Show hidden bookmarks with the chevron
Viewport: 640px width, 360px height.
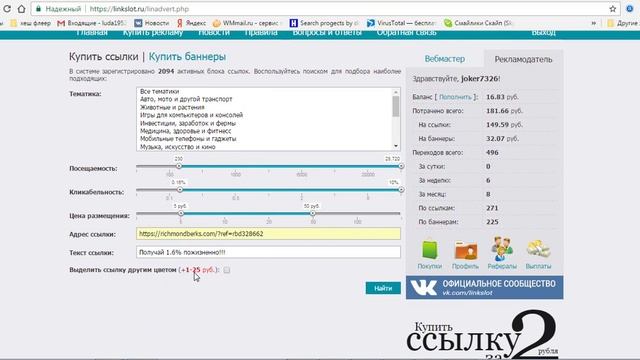click(593, 23)
